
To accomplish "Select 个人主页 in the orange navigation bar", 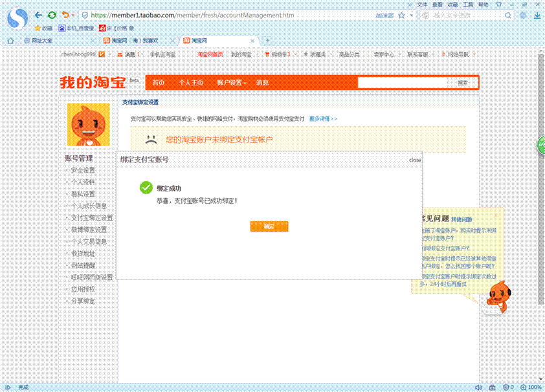I will click(x=191, y=83).
